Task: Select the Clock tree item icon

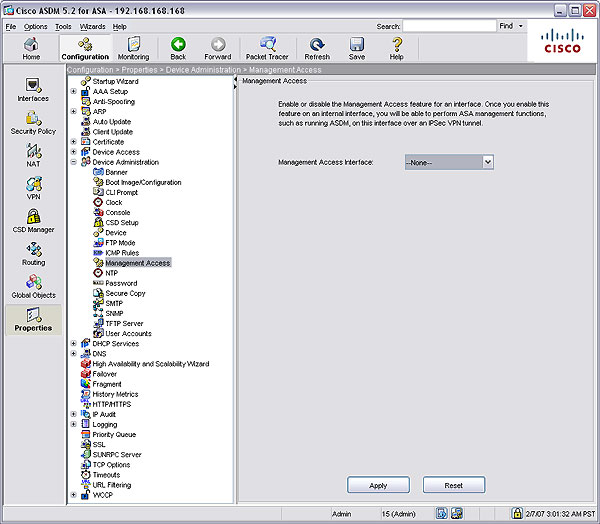Action: click(x=98, y=202)
